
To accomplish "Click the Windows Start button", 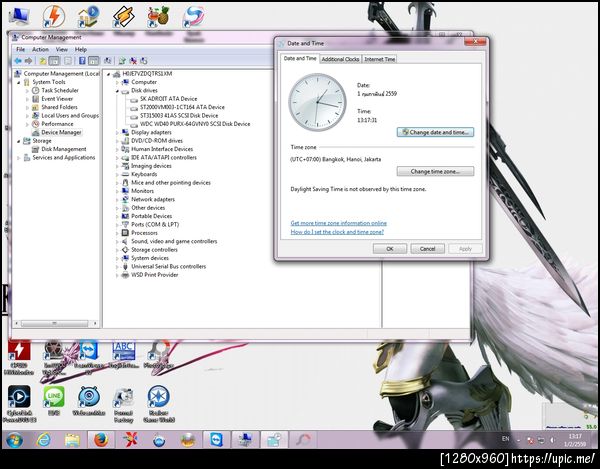I will tap(14, 440).
